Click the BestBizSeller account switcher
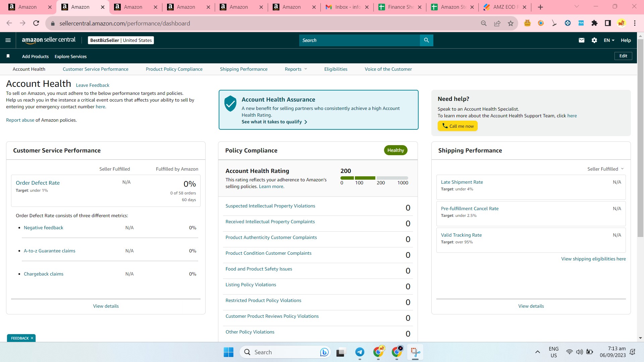 [x=121, y=40]
